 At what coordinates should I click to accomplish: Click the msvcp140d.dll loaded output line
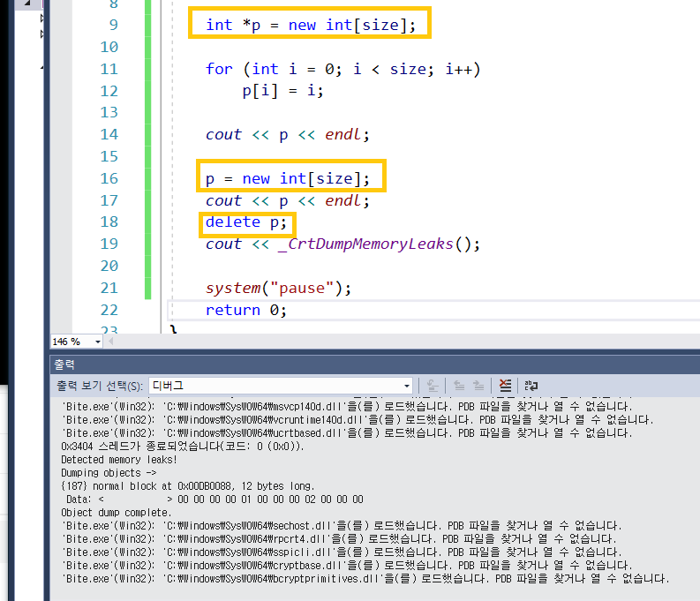tap(347, 407)
